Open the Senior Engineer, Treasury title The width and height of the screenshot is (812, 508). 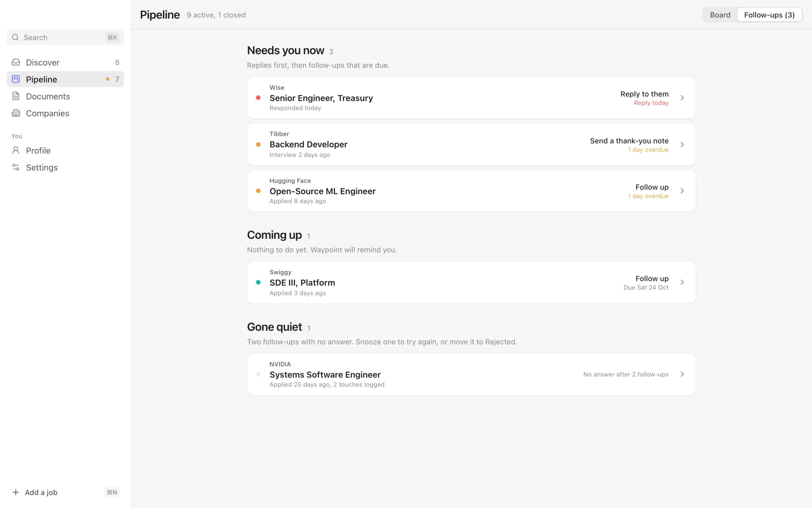[x=321, y=98]
